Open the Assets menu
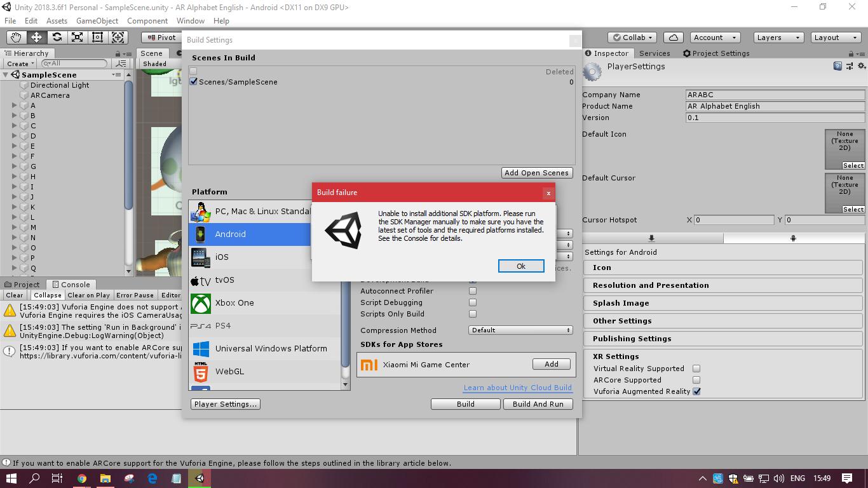 click(x=57, y=21)
